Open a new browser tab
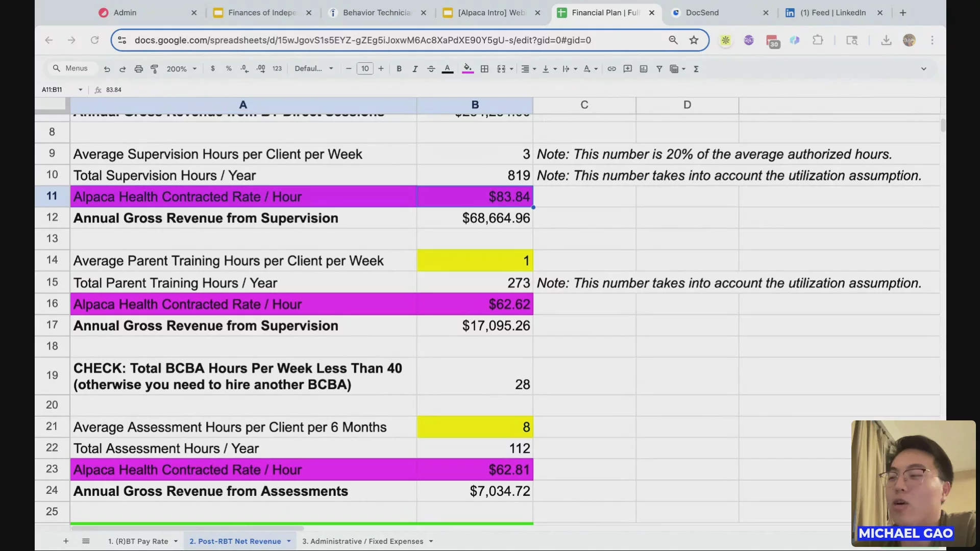Screen dimensions: 980x551 point(903,13)
